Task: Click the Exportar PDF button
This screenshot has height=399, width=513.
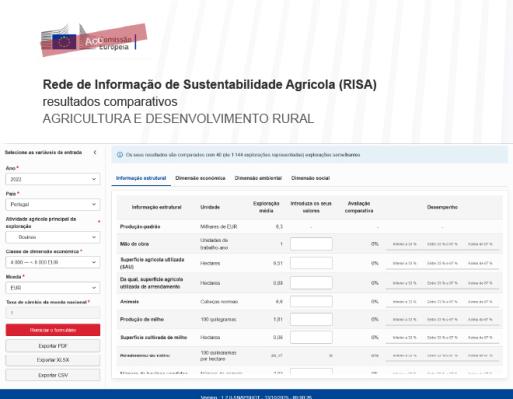Action: pyautogui.click(x=53, y=346)
